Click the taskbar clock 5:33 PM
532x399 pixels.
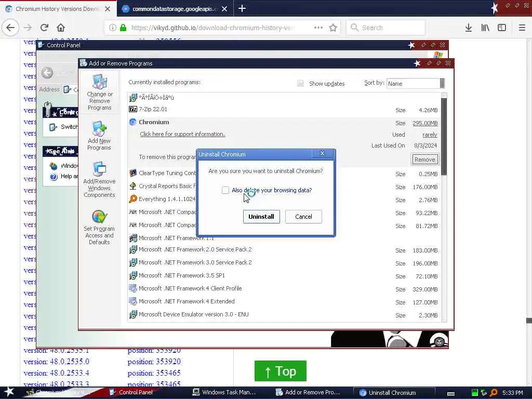click(513, 393)
